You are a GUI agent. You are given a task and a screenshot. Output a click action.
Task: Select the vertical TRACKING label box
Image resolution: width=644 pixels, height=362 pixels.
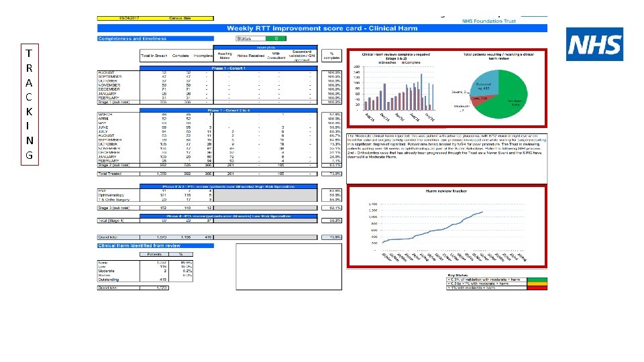click(30, 105)
